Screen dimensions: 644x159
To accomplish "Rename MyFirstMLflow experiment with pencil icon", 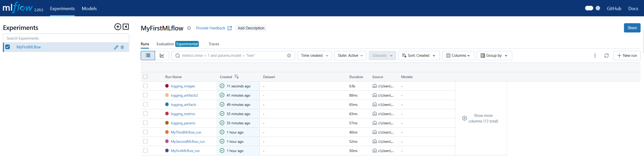I will 116,47.
